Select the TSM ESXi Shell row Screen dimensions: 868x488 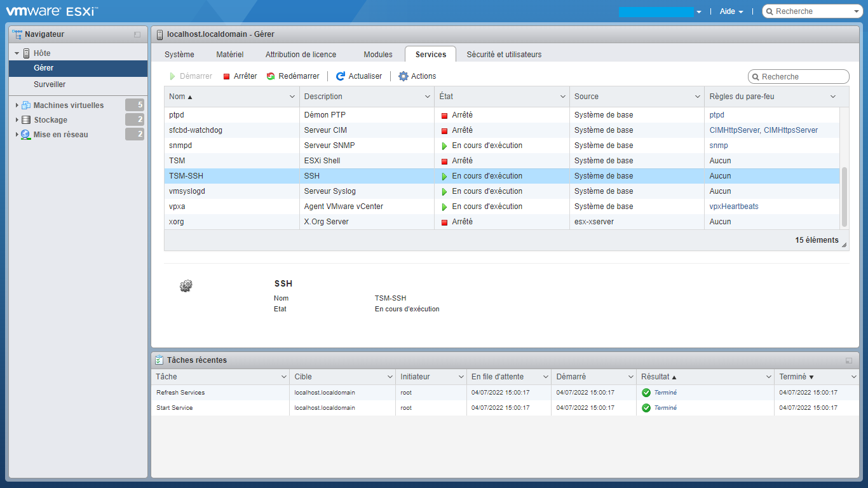point(502,161)
